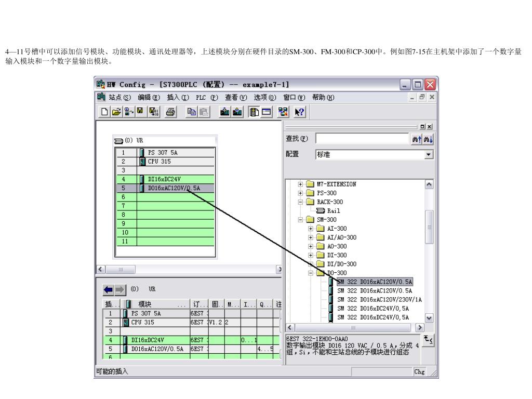Click the New station toolbar icon

[104, 112]
